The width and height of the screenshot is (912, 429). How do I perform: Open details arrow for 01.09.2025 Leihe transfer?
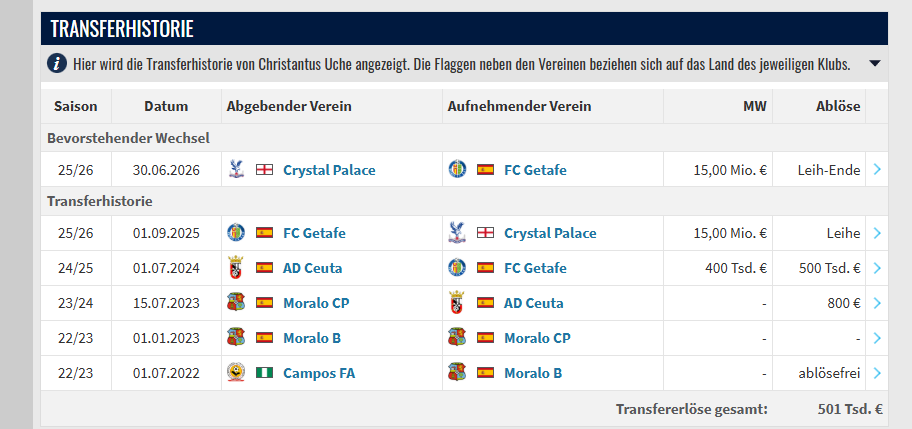pos(877,233)
